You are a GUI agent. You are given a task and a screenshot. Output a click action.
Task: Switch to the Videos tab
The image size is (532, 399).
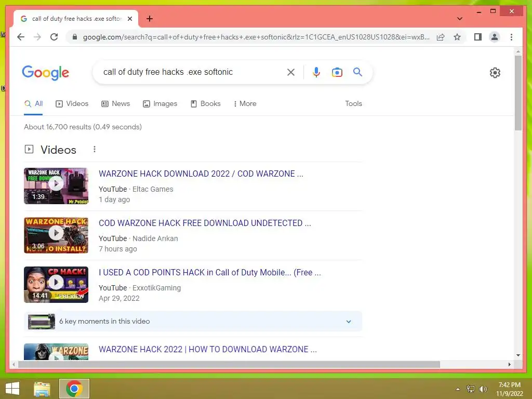click(72, 104)
